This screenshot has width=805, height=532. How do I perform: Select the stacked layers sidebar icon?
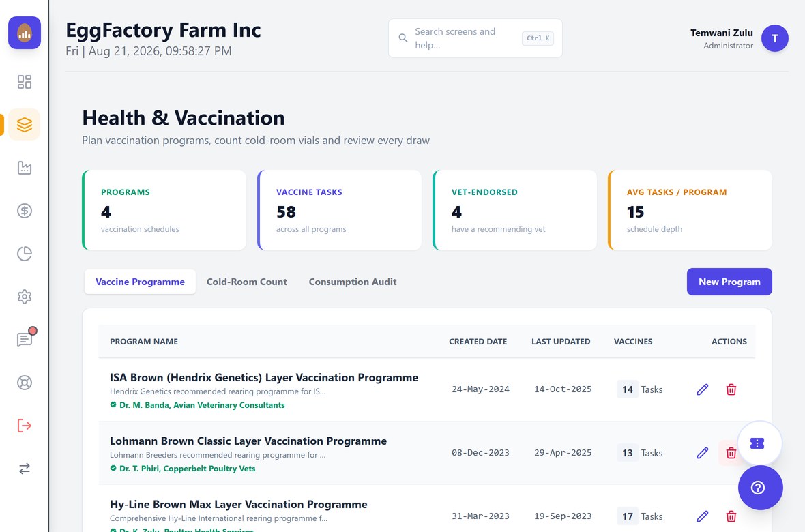(25, 125)
